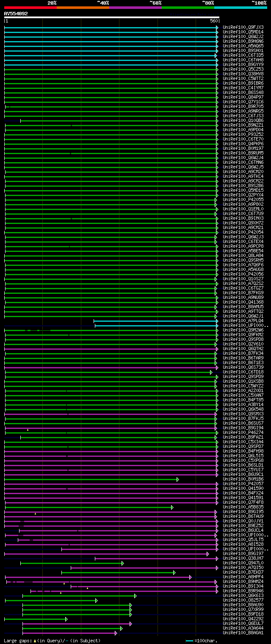Select label UniRef100_Q6QTH2
Image resolution: width=271 pixels, height=644 pixels.
tap(243, 348)
